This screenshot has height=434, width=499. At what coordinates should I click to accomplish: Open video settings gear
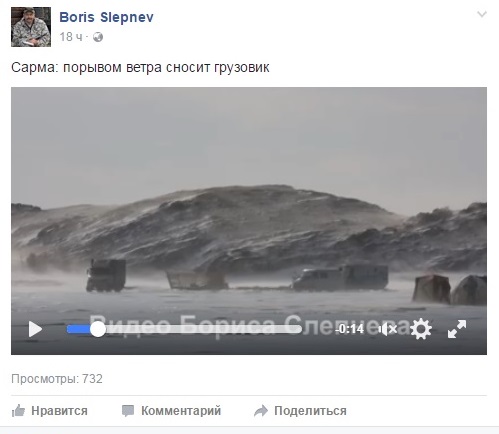[x=421, y=329]
